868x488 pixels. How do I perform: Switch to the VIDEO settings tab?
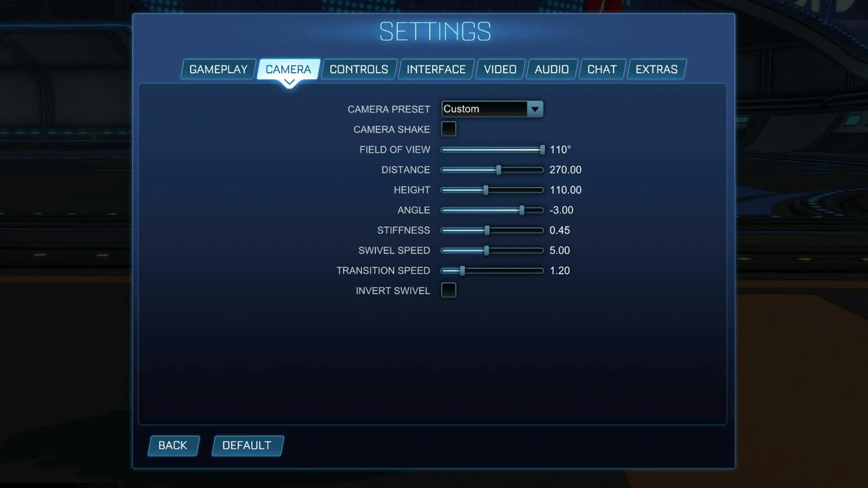click(x=500, y=69)
